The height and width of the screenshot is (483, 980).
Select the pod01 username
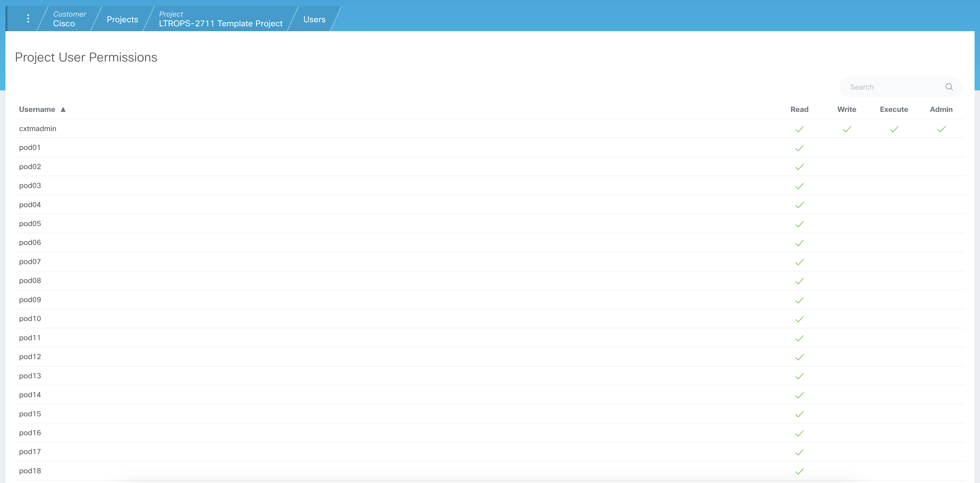click(x=30, y=148)
